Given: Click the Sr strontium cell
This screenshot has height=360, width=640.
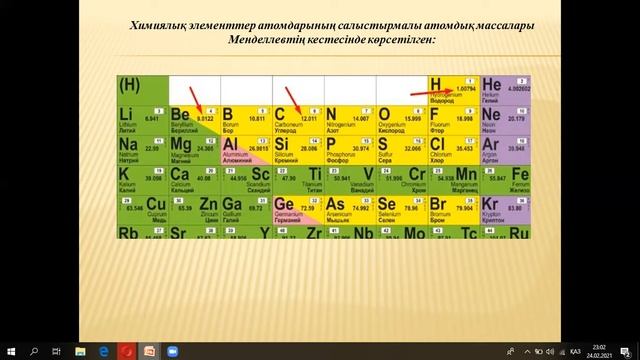Looking at the screenshot, I should [x=195, y=232].
